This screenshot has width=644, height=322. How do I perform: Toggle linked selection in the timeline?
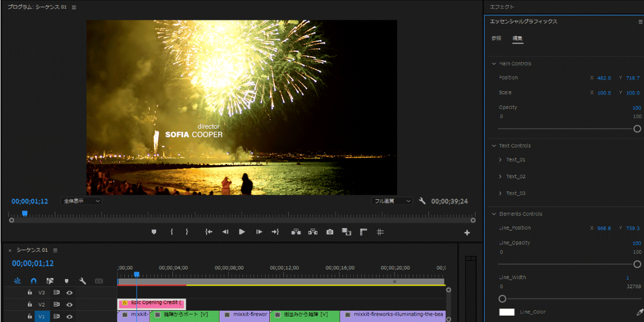(x=50, y=281)
